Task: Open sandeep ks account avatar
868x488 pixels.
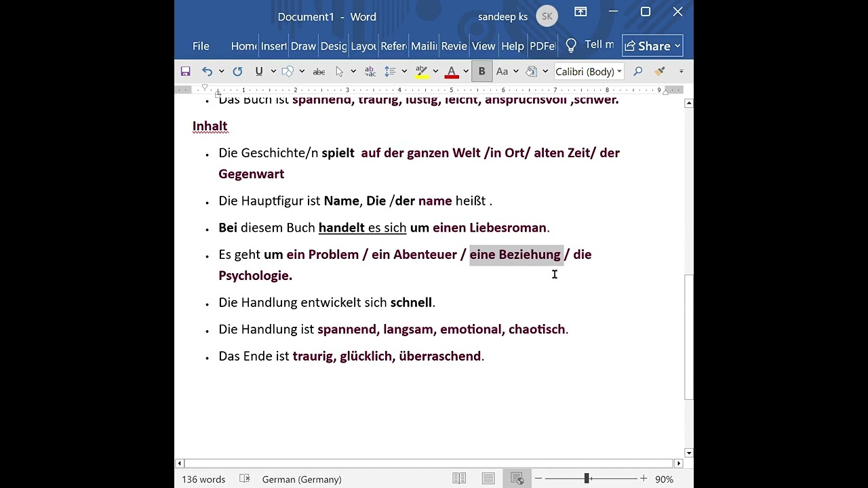Action: 547,16
